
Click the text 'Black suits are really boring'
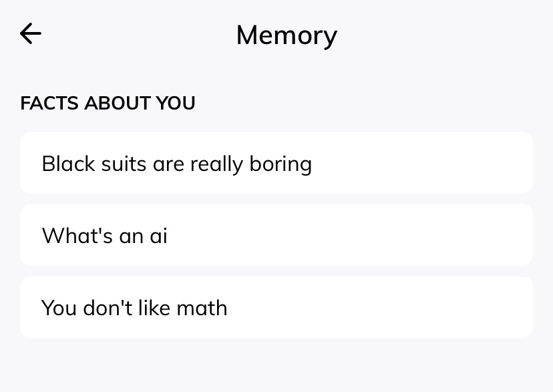[x=176, y=164]
